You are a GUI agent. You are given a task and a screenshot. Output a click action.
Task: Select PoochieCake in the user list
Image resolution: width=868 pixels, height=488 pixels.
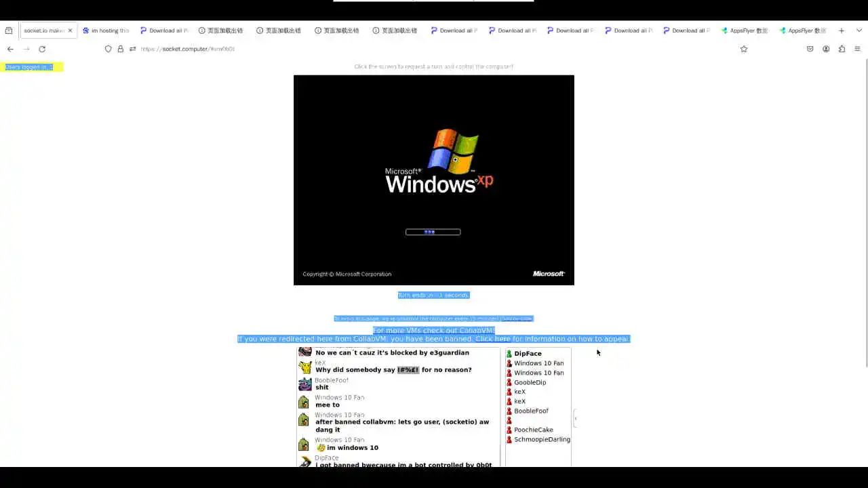(533, 430)
